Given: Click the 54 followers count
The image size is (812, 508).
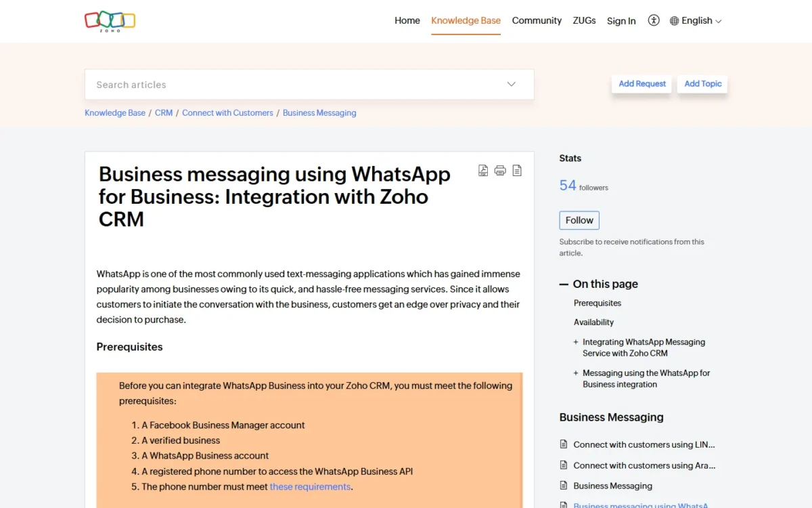Looking at the screenshot, I should point(583,186).
